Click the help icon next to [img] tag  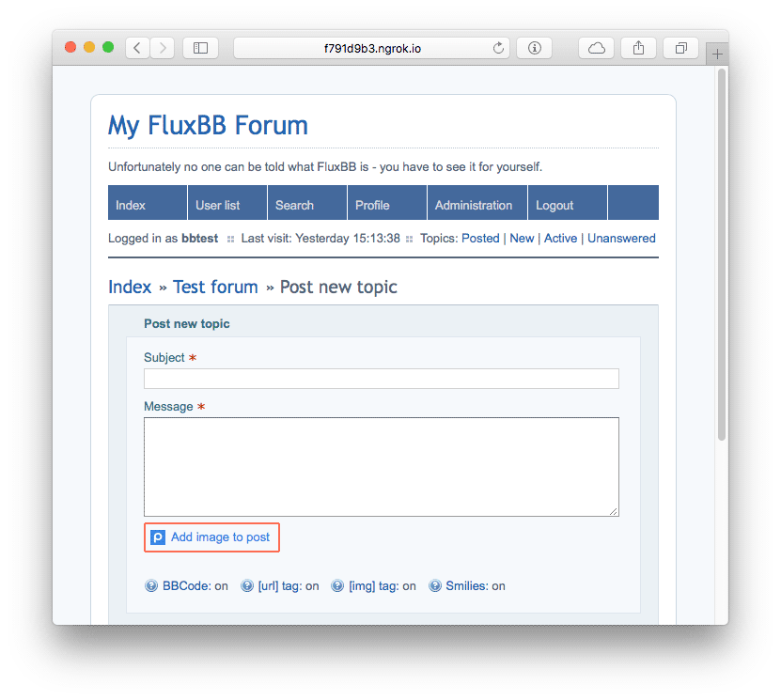point(336,585)
